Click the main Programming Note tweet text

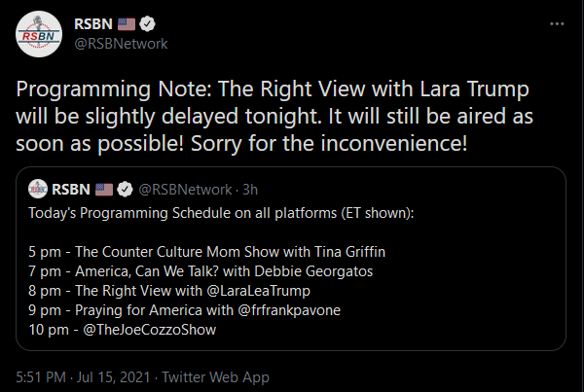(x=274, y=117)
